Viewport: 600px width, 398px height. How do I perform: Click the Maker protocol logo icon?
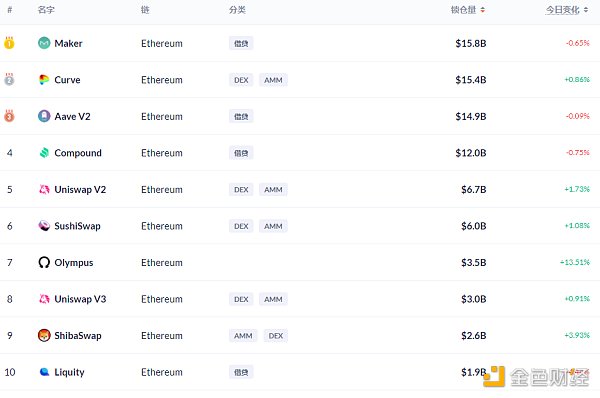(44, 43)
